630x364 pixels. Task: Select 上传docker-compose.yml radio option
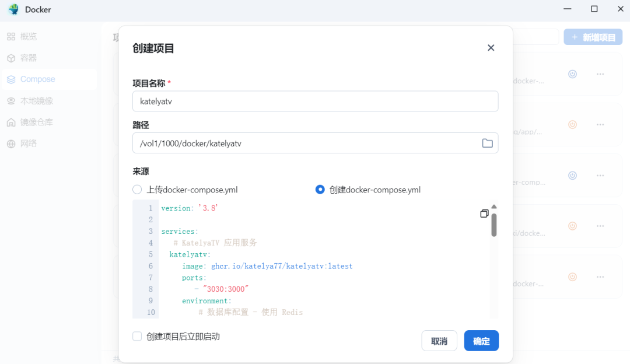click(137, 190)
